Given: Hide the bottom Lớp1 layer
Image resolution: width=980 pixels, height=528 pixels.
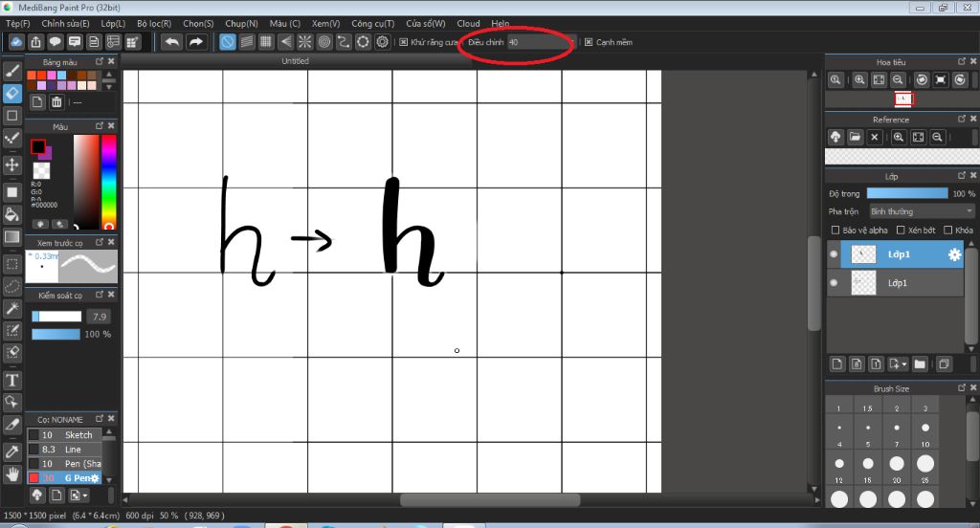Looking at the screenshot, I should [834, 283].
